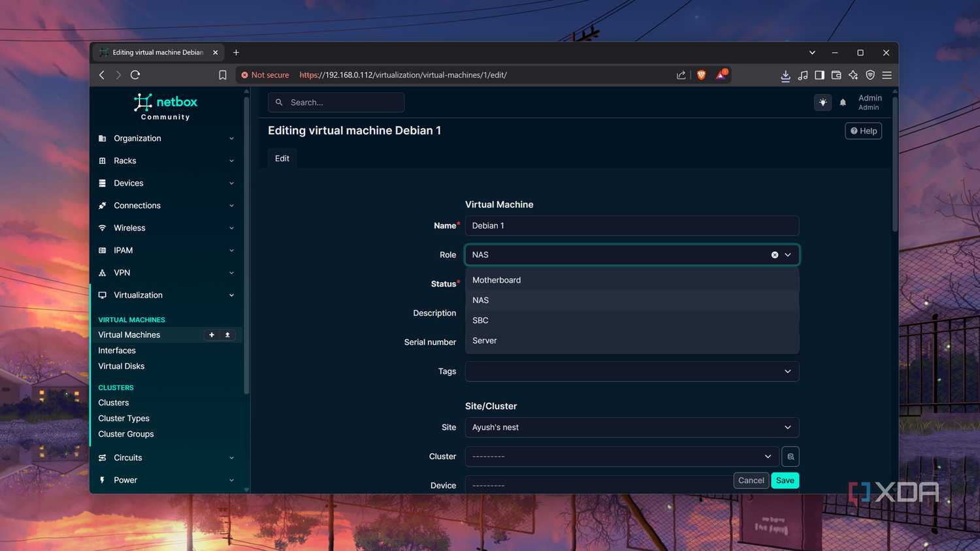Open Brave Rewards triangle icon

(x=721, y=74)
